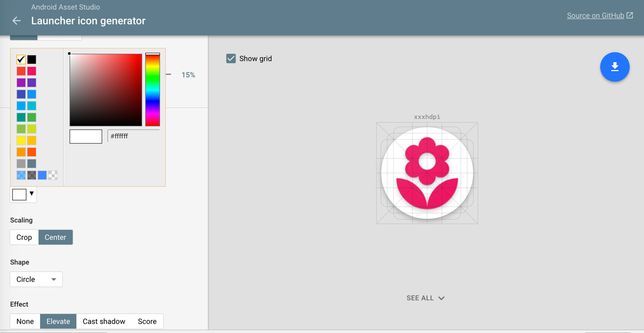Open the Circle shape dropdown
The height and width of the screenshot is (333, 644).
[x=36, y=279]
